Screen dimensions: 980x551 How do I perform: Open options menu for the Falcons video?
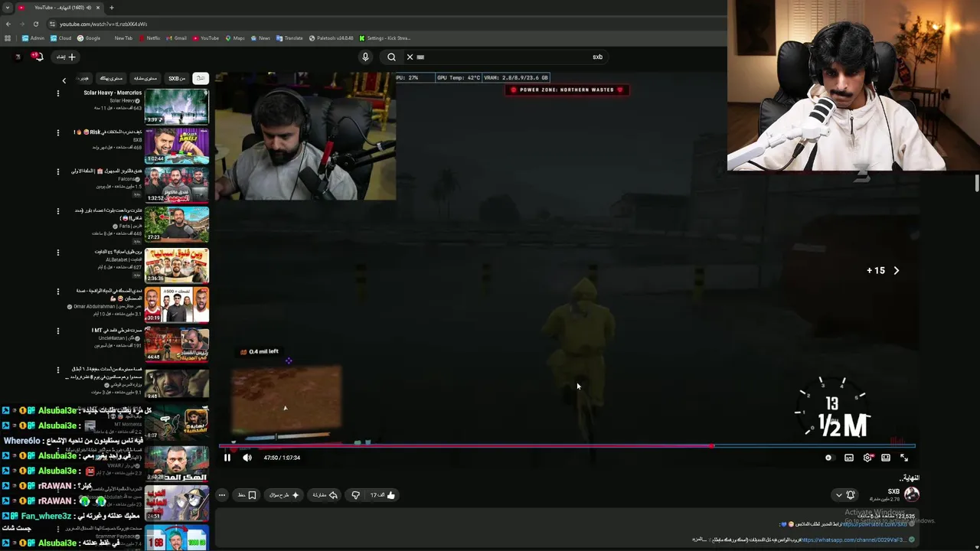pos(57,172)
